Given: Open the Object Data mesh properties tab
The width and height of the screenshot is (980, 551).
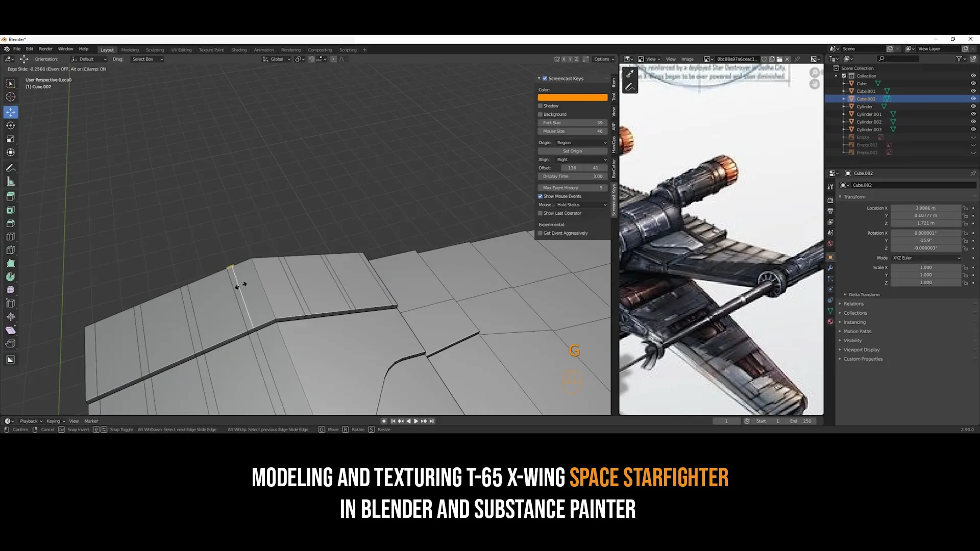Looking at the screenshot, I should (830, 311).
